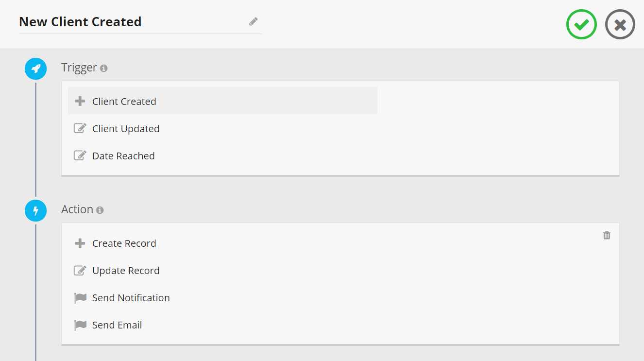Click the blue lightning Action step icon

click(x=36, y=210)
